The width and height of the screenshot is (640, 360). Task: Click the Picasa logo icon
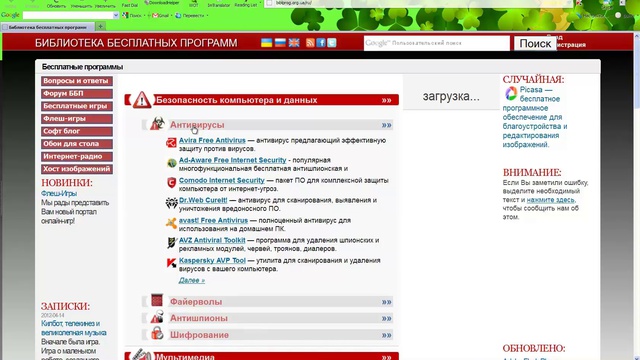coord(511,93)
